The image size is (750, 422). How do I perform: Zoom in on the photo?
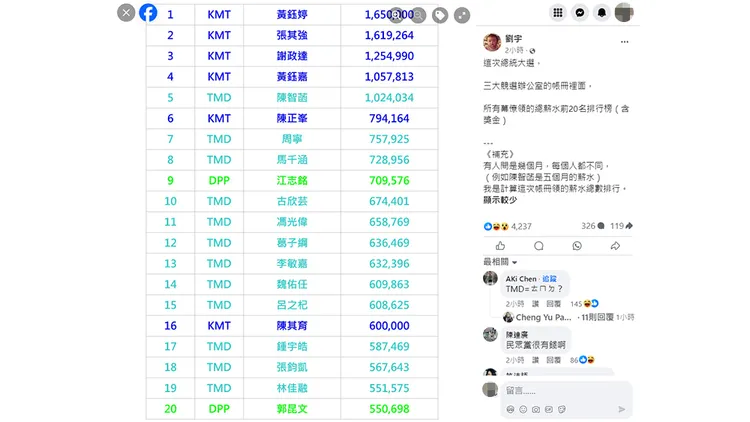[396, 15]
